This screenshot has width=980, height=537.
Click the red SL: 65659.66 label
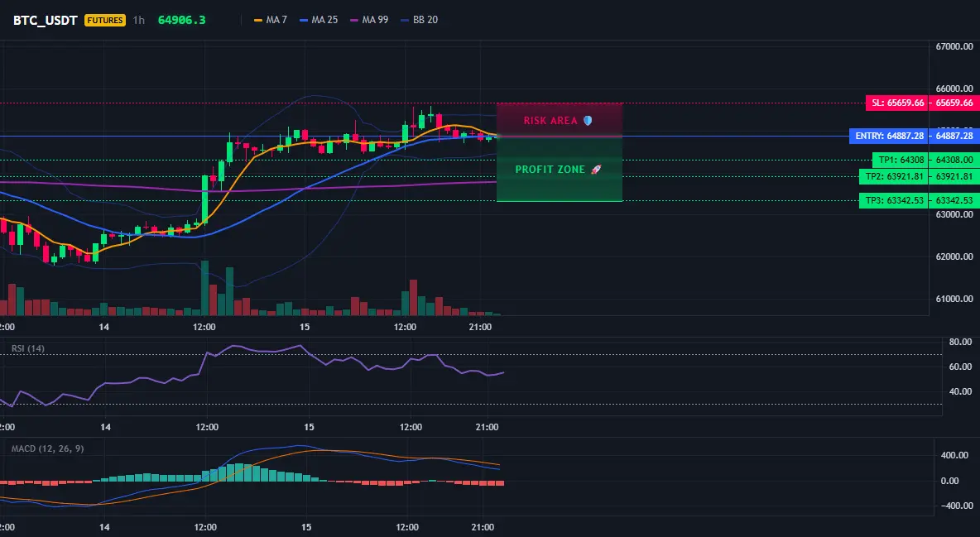coord(897,103)
